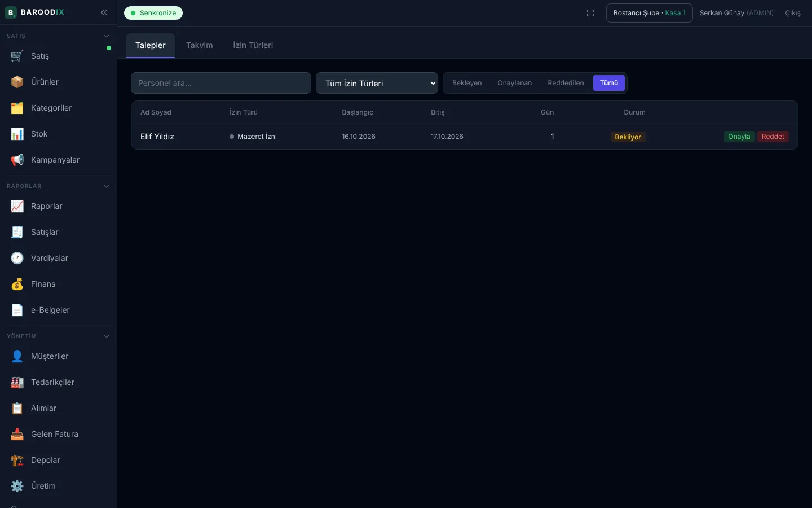Open the Tüm İzin Türleri dropdown
The height and width of the screenshot is (508, 812).
(377, 83)
